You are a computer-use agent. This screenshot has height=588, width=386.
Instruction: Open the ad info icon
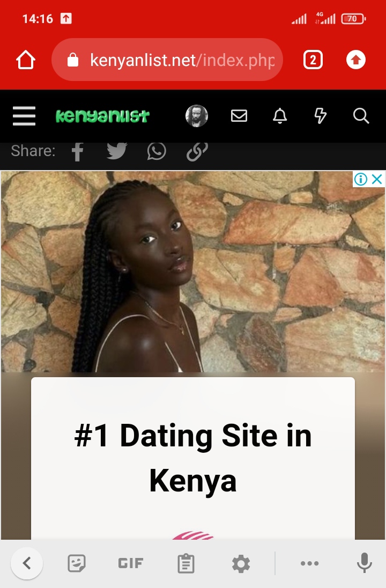coord(361,179)
